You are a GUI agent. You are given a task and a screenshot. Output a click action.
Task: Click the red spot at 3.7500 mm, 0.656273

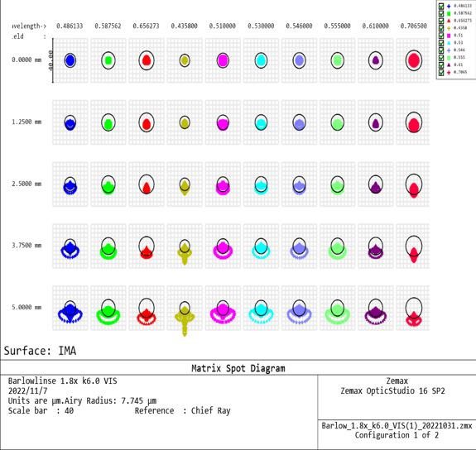tap(147, 252)
